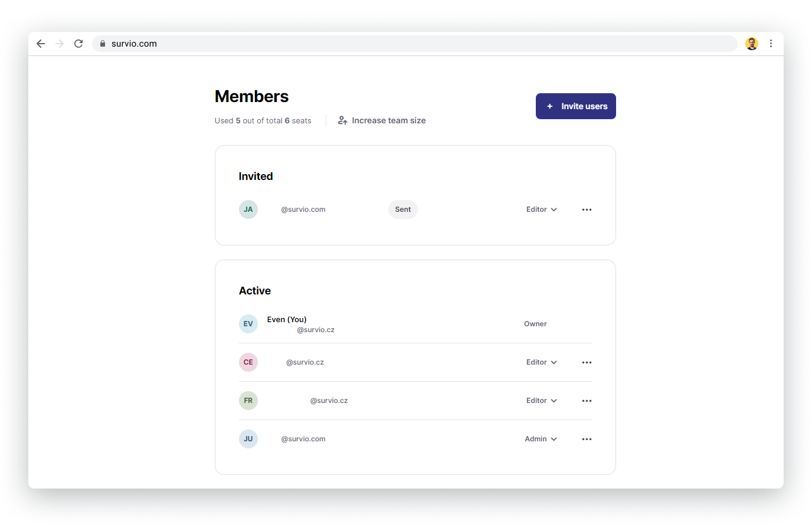
Task: Open Admin role dropdown for JU
Action: [x=541, y=439]
